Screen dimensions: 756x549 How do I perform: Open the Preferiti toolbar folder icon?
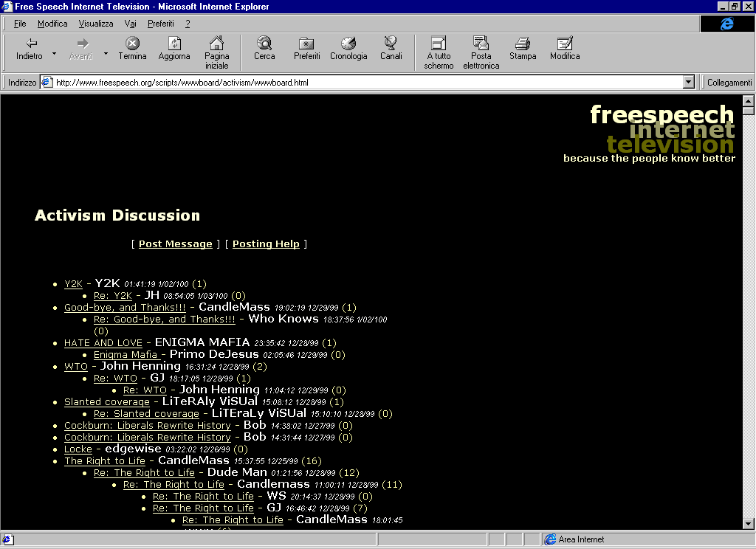click(x=306, y=44)
